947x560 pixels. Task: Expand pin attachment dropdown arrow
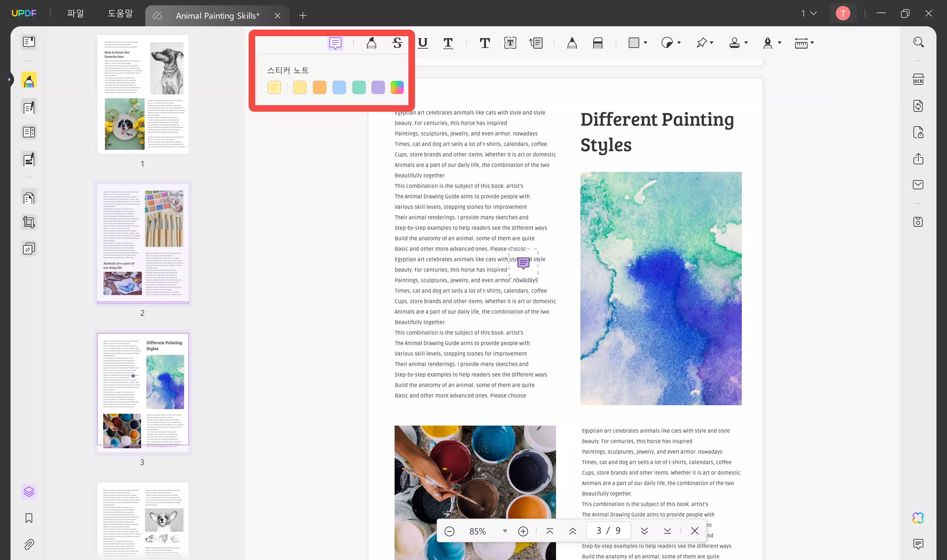712,43
